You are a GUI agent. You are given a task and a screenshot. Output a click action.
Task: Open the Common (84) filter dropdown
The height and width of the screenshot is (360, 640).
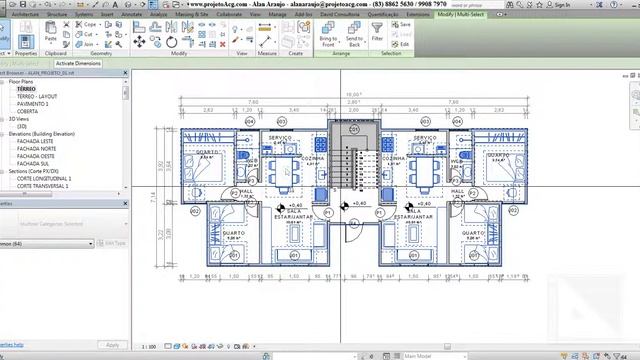pos(47,244)
